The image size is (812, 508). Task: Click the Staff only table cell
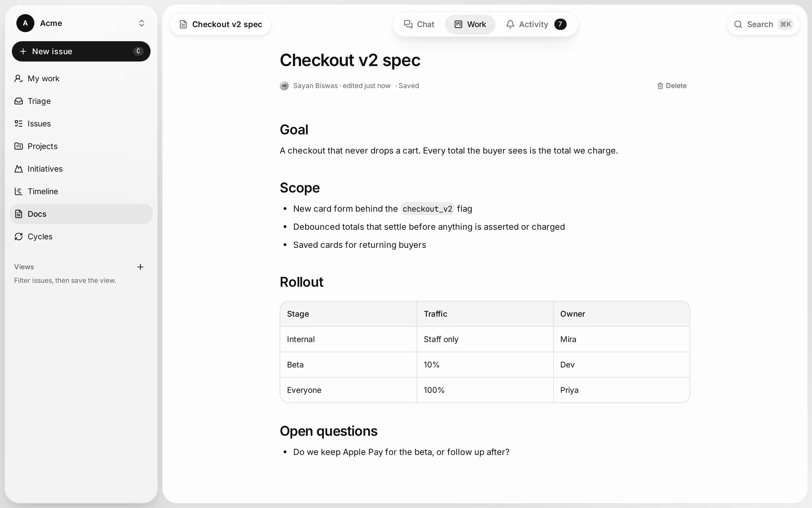pyautogui.click(x=485, y=339)
